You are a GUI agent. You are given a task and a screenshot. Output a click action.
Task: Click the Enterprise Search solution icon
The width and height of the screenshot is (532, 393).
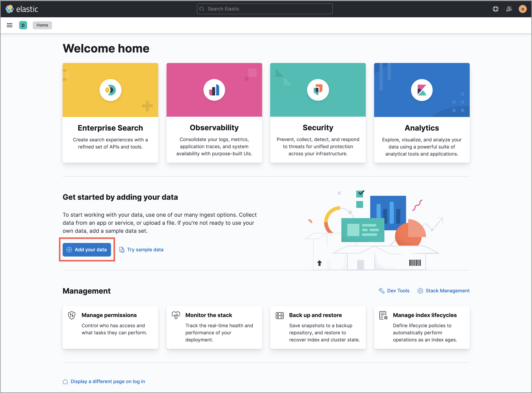pos(110,90)
